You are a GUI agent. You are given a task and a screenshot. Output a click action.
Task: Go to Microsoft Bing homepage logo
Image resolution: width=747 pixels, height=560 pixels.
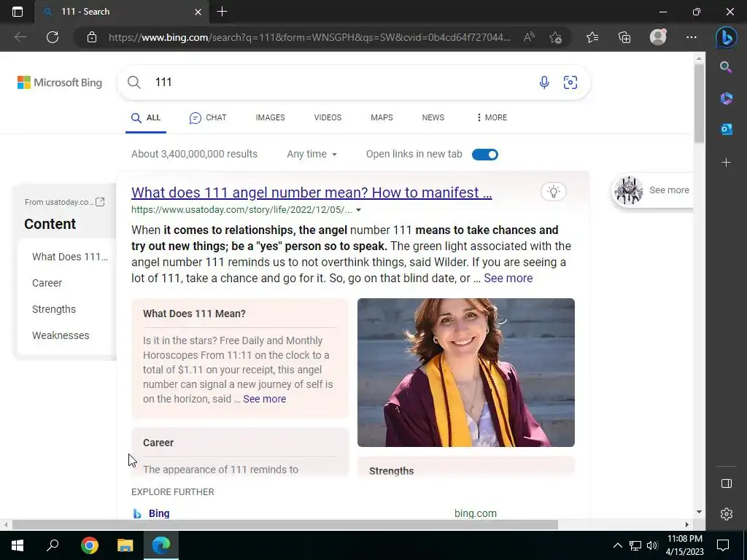[x=60, y=82]
